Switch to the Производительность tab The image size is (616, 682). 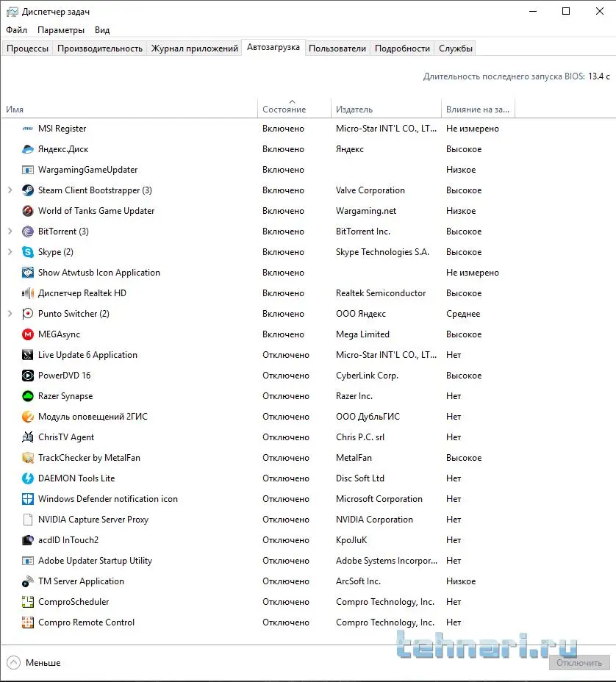(100, 49)
